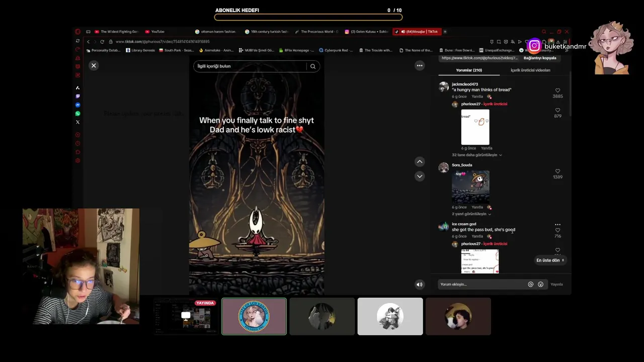Reload the TikTok page
The height and width of the screenshot is (362, 644).
[x=102, y=42]
